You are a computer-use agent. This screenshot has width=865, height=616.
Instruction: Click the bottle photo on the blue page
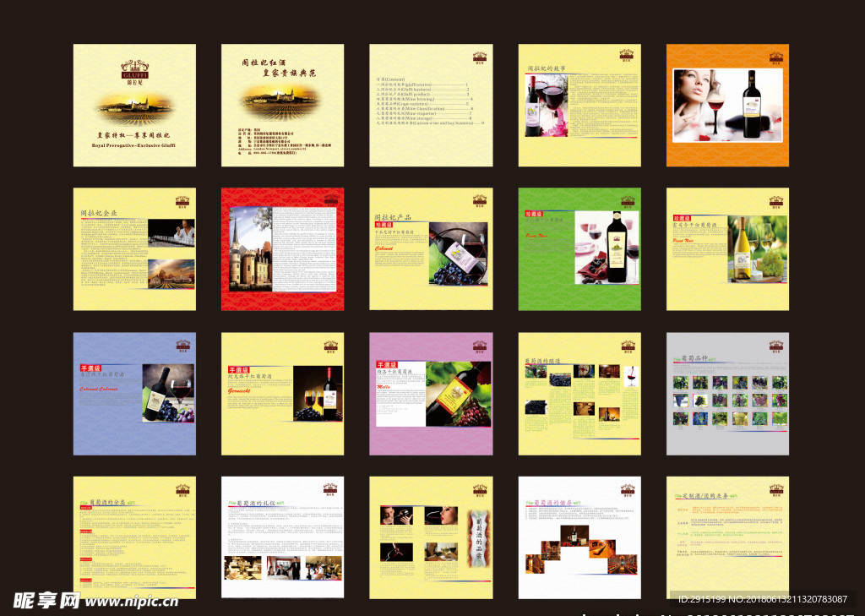(168, 394)
